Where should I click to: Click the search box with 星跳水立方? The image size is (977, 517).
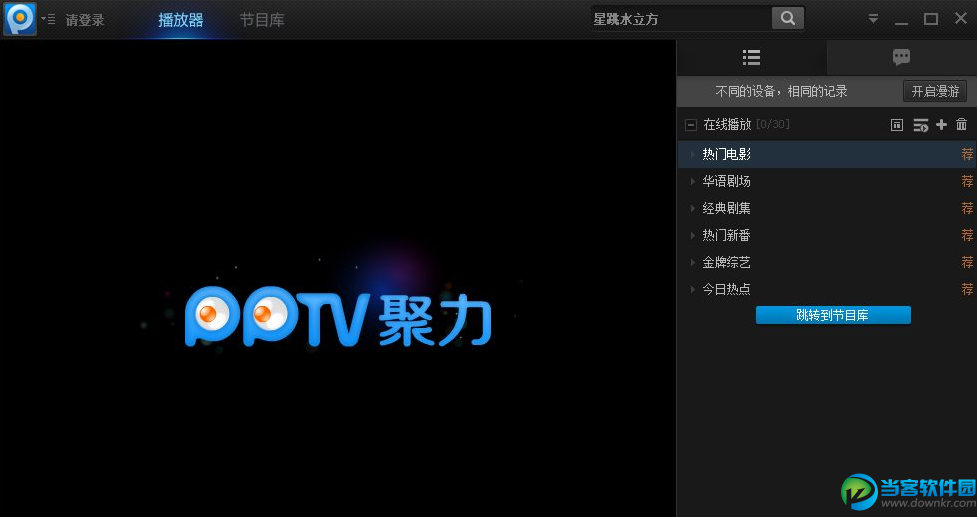pyautogui.click(x=682, y=19)
